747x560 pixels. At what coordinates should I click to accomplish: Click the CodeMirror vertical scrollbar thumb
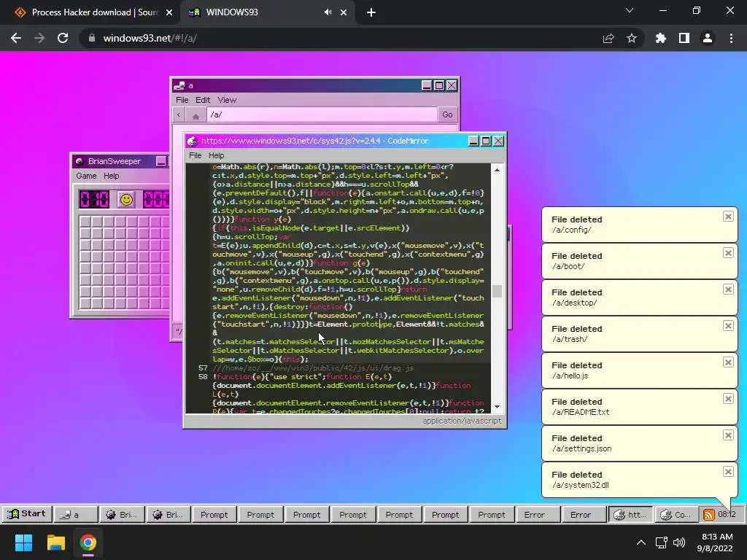pos(497,291)
